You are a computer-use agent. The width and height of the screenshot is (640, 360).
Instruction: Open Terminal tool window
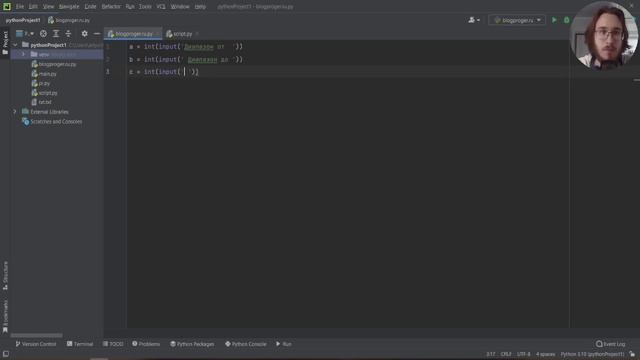[80, 344]
